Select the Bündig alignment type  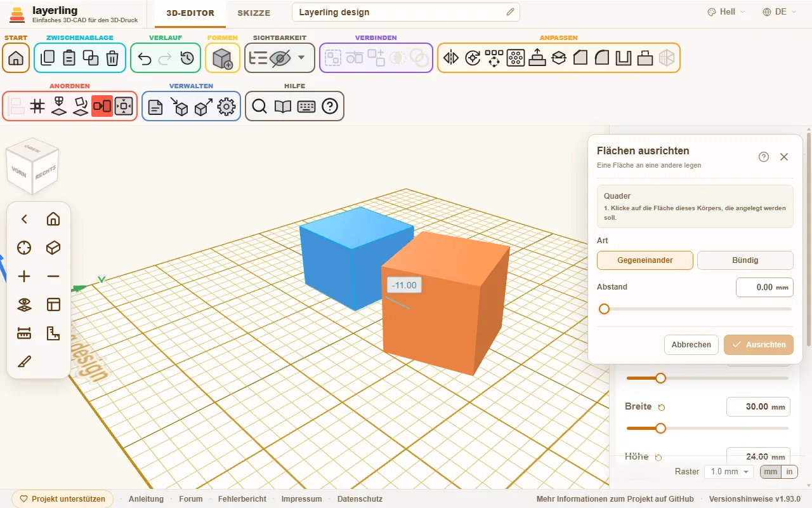745,260
